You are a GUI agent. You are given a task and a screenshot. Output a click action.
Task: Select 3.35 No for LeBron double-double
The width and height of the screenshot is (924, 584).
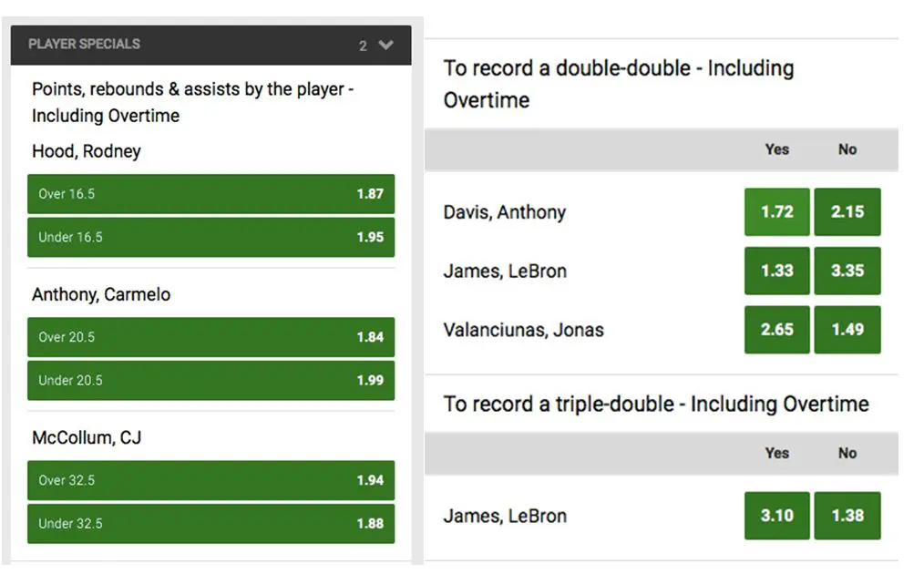pos(847,271)
